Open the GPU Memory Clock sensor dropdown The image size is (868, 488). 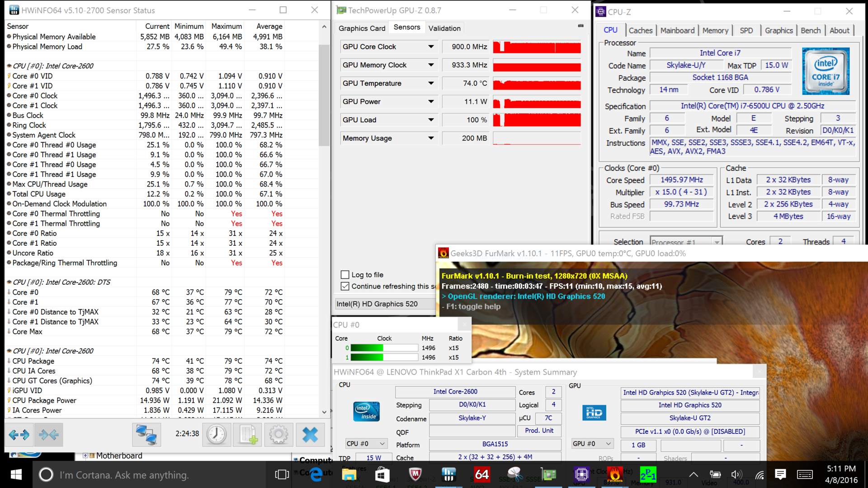coord(431,65)
